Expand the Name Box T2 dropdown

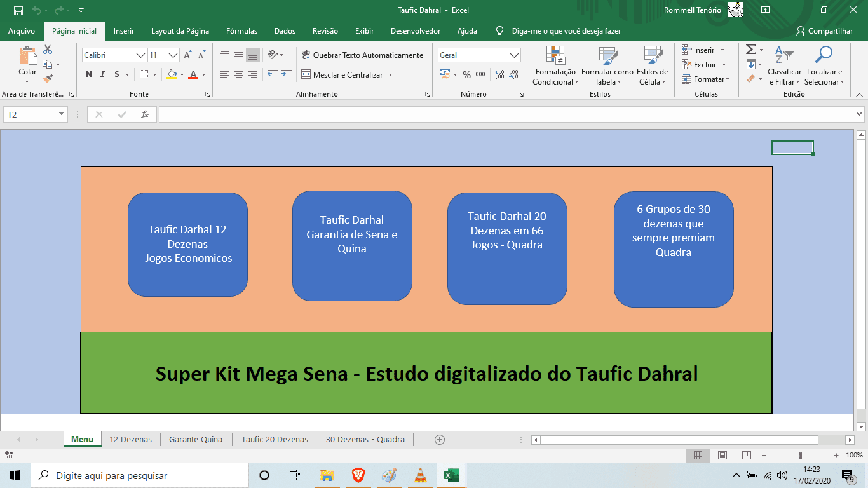tap(62, 114)
